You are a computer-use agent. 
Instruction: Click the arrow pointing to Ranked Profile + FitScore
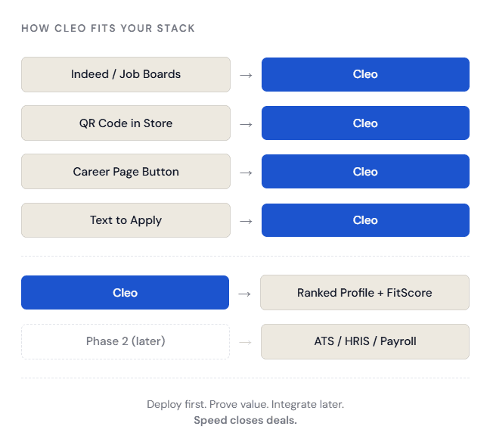(244, 293)
